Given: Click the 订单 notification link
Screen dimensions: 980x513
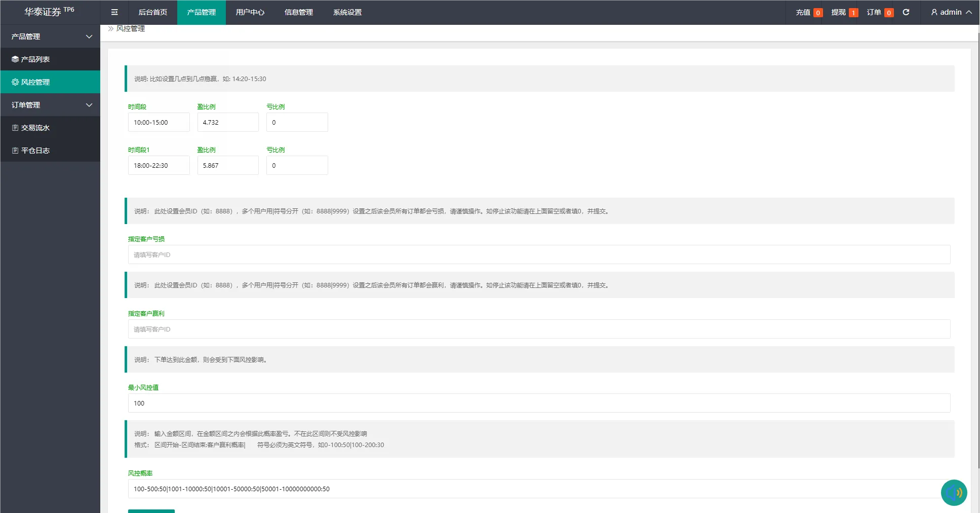Looking at the screenshot, I should [880, 12].
